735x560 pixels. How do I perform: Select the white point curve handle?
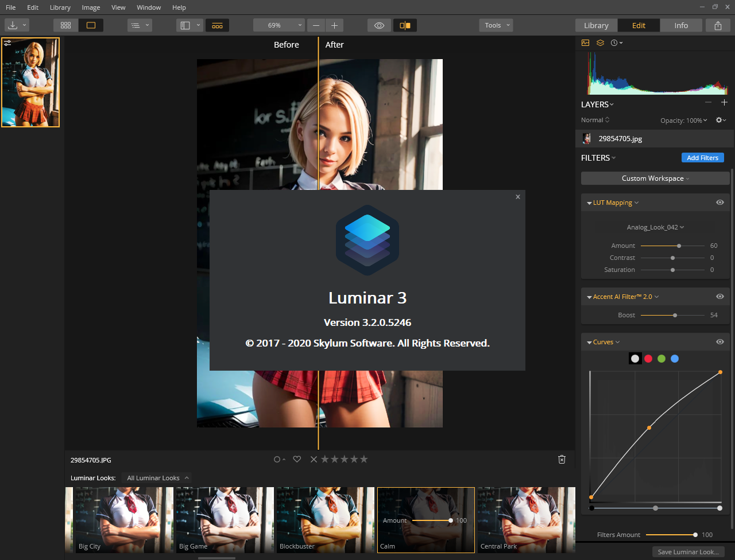tap(720, 372)
